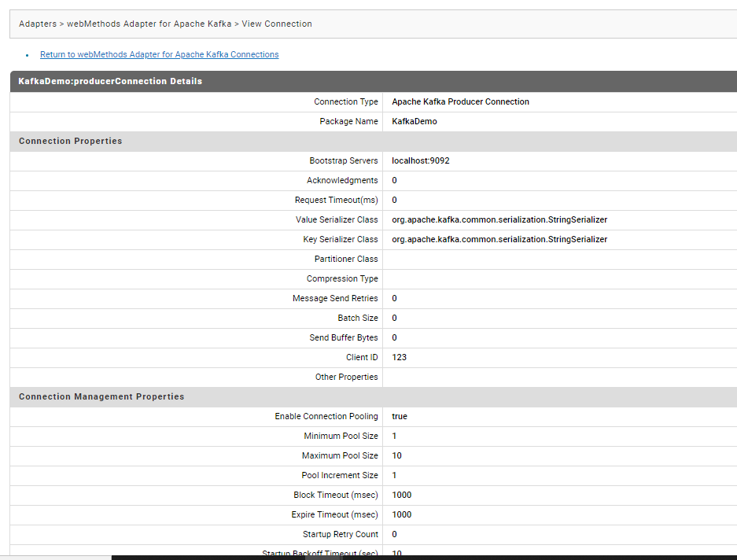Select the Value Serializer Class StringSerializer value
Viewport: 737px width, 560px height.
point(499,219)
